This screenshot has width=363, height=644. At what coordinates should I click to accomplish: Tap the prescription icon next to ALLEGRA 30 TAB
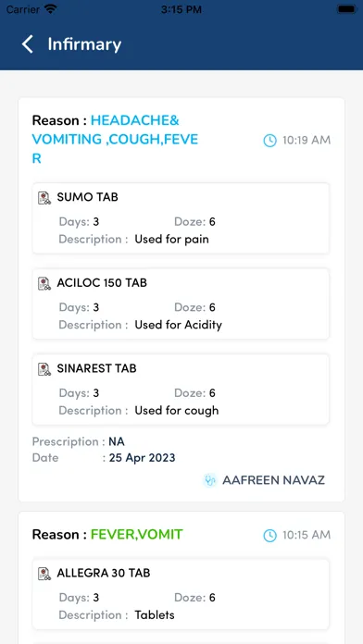click(x=44, y=574)
